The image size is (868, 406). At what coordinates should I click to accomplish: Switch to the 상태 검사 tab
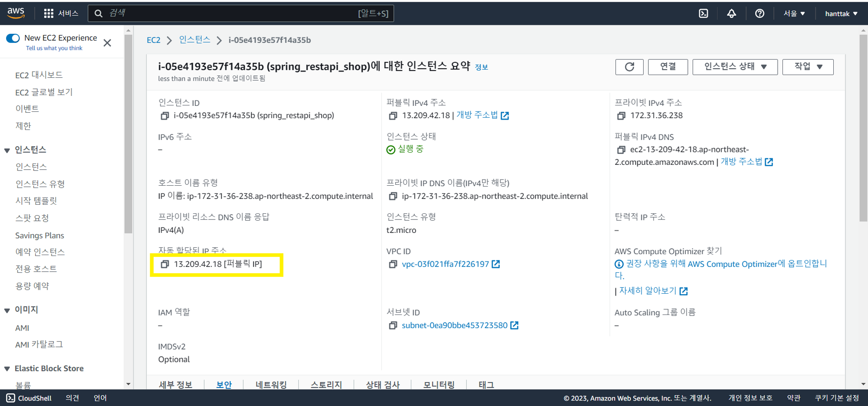(382, 384)
